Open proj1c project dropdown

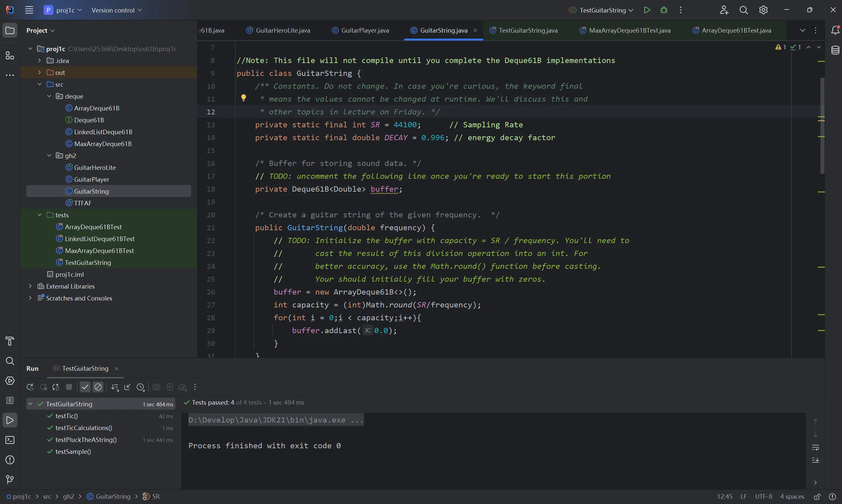tap(63, 10)
